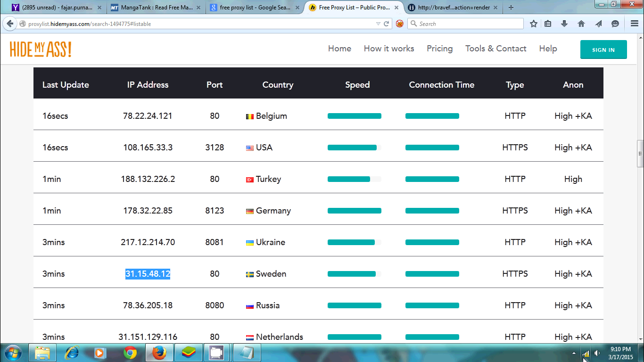
Task: Show hidden system tray icons arrow
Action: tap(574, 353)
